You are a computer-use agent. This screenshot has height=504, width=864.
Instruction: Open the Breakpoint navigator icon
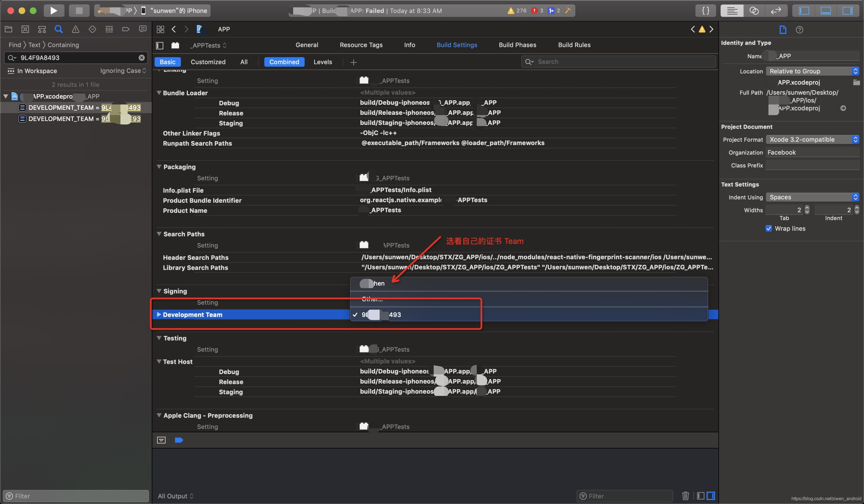click(x=126, y=29)
